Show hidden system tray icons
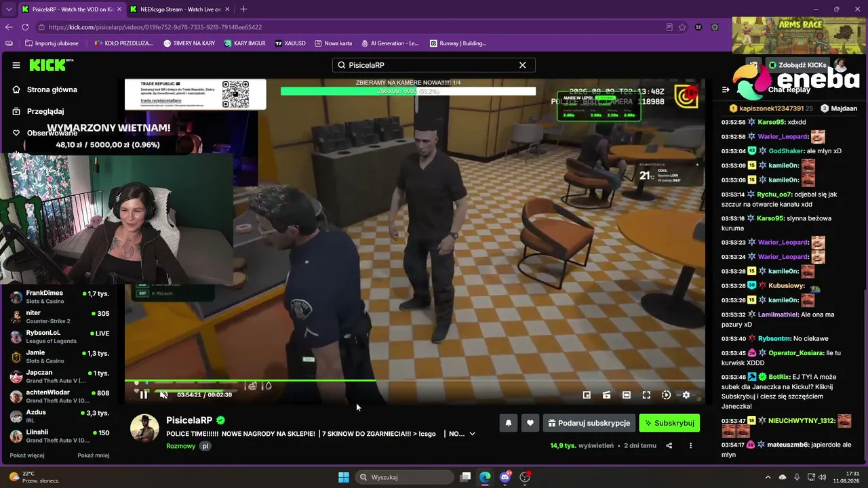868x488 pixels. click(768, 477)
